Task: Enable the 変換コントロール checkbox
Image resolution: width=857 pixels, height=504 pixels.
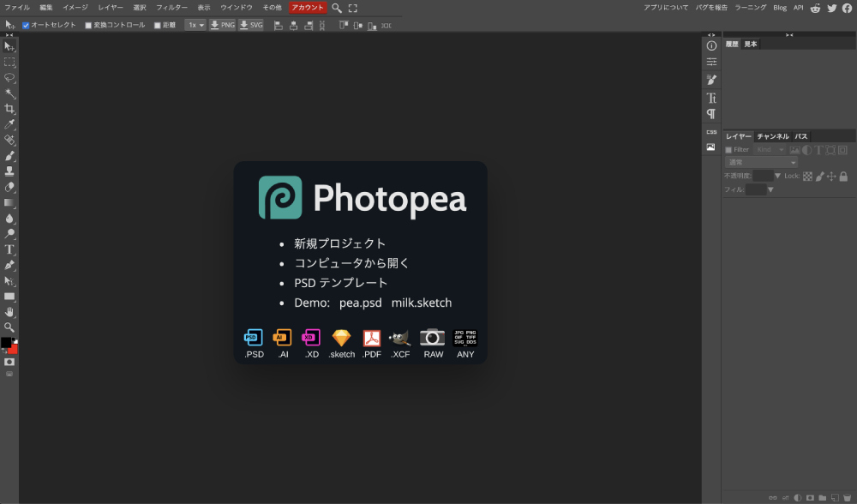Action: tap(88, 25)
